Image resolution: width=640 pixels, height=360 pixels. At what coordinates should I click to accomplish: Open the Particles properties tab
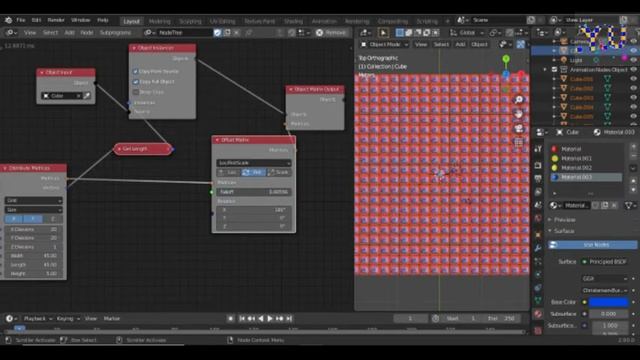coord(538,261)
